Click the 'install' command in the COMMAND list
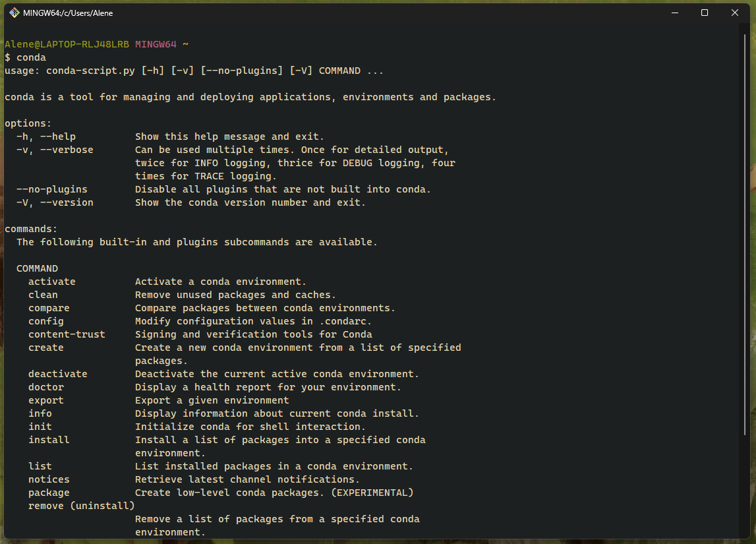Screen dimensions: 756x544 49,439
